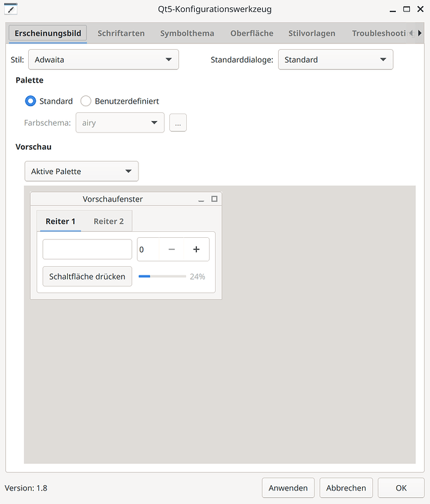Click the Vorschau section heading
The height and width of the screenshot is (504, 430).
coord(34,147)
